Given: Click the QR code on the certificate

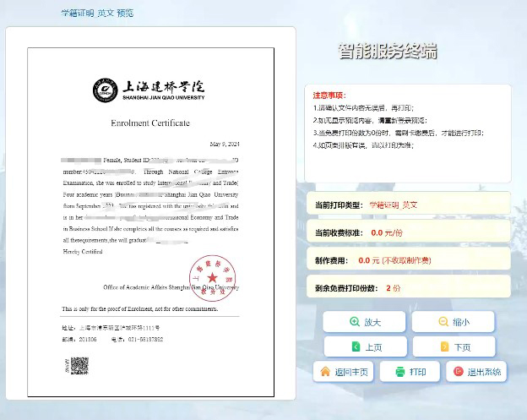Looking at the screenshot, I should (x=79, y=366).
